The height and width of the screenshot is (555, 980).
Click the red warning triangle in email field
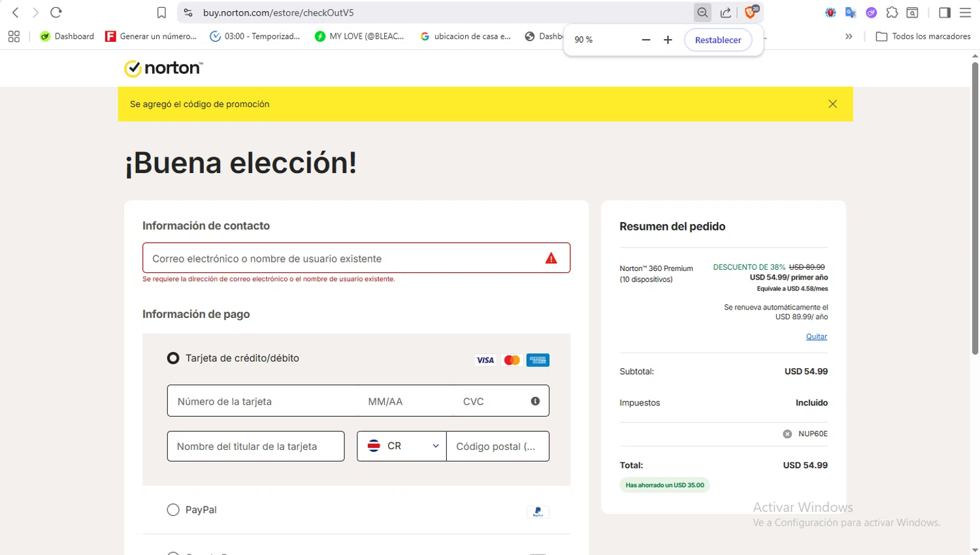point(551,259)
